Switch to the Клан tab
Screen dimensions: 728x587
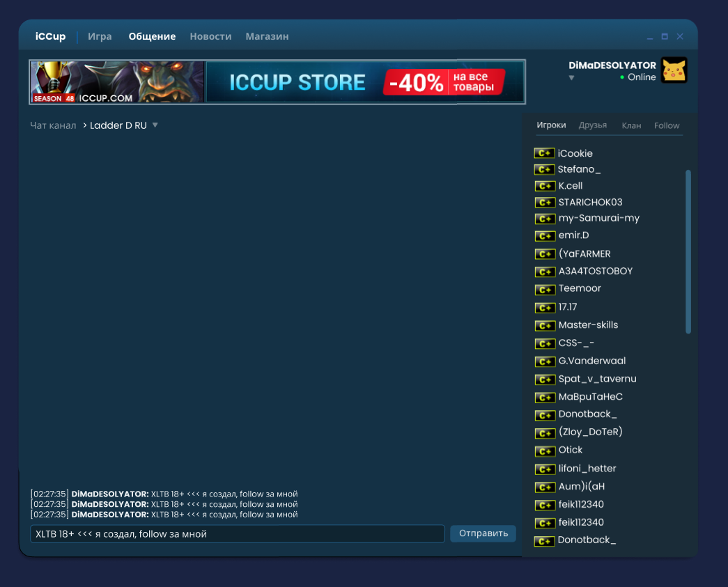coord(631,125)
